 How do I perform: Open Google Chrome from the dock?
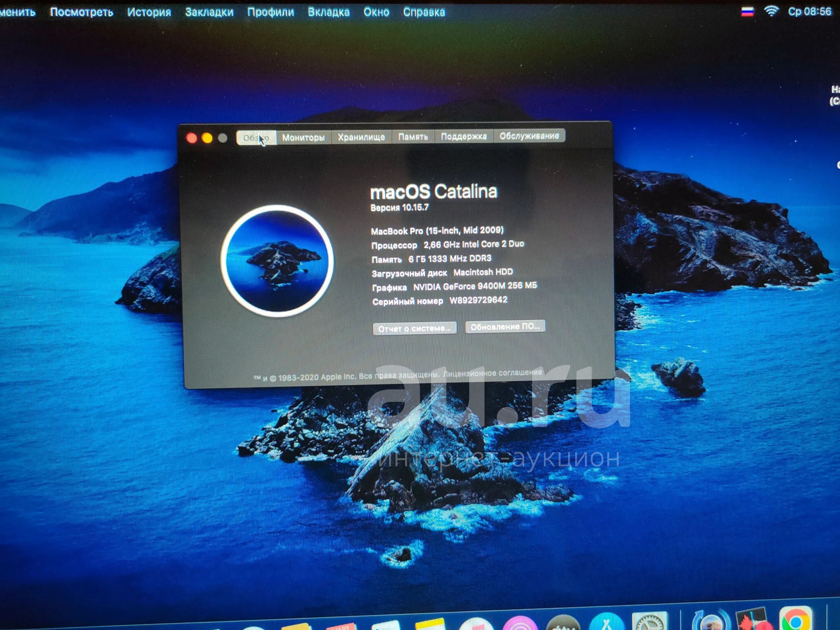796,620
